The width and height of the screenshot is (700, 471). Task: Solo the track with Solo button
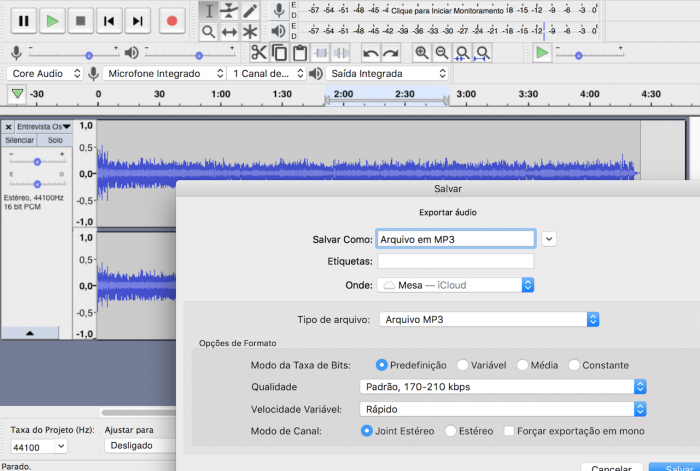55,140
